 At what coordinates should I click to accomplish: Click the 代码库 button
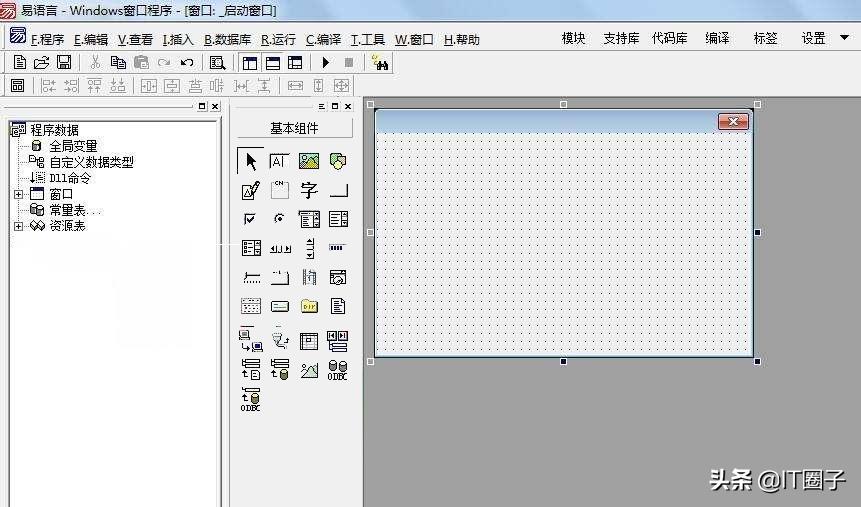pyautogui.click(x=669, y=38)
